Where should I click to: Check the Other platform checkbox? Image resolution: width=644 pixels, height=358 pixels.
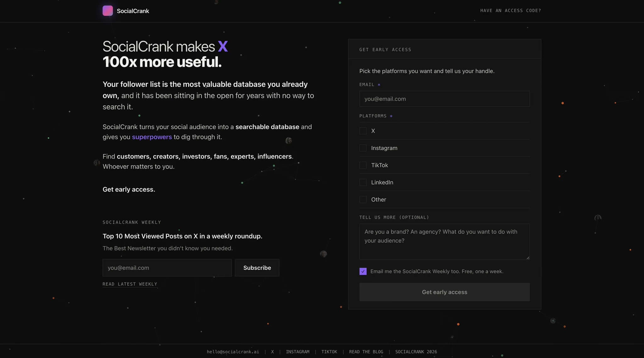[x=363, y=199]
